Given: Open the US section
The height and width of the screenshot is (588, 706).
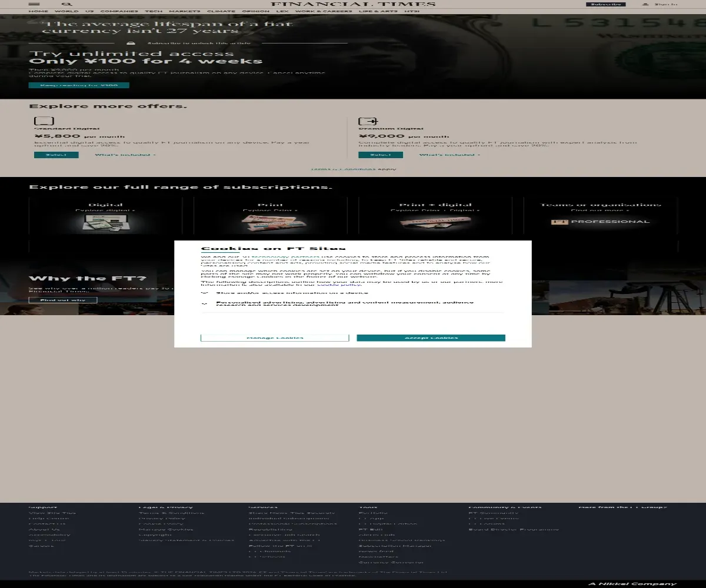Looking at the screenshot, I should (89, 11).
